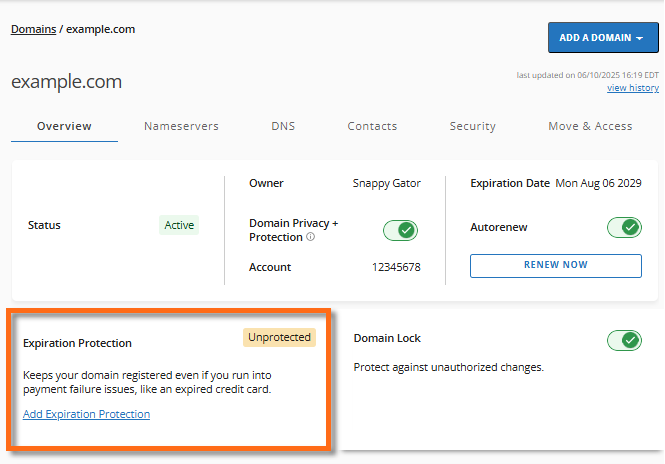665x464 pixels.
Task: Open the Security tab
Action: click(473, 127)
